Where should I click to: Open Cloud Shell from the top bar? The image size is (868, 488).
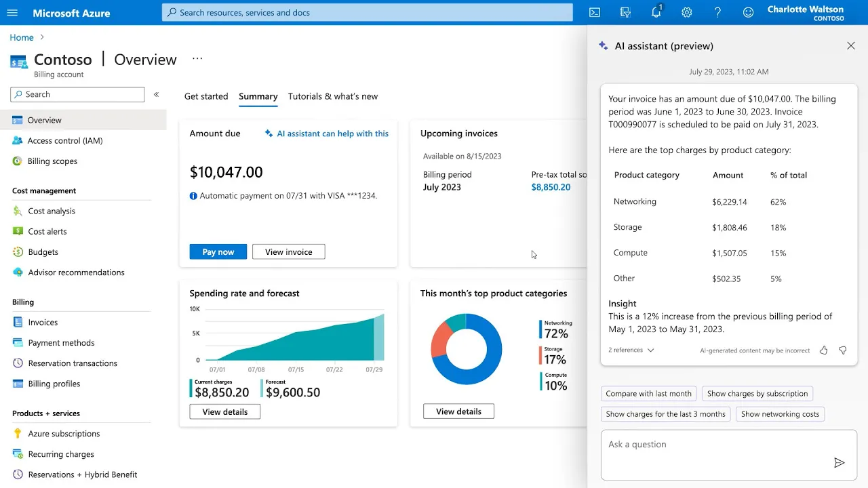(595, 12)
